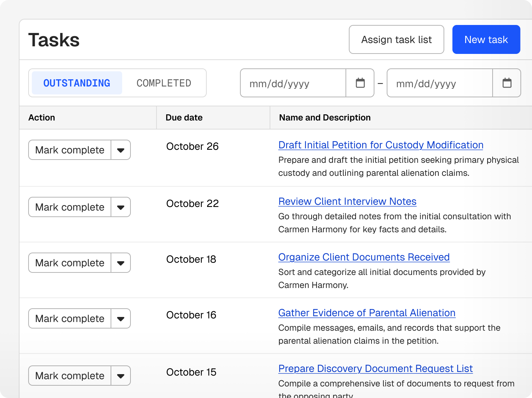This screenshot has height=398, width=532.
Task: Open Organize Client Documents Received link
Action: pos(364,257)
